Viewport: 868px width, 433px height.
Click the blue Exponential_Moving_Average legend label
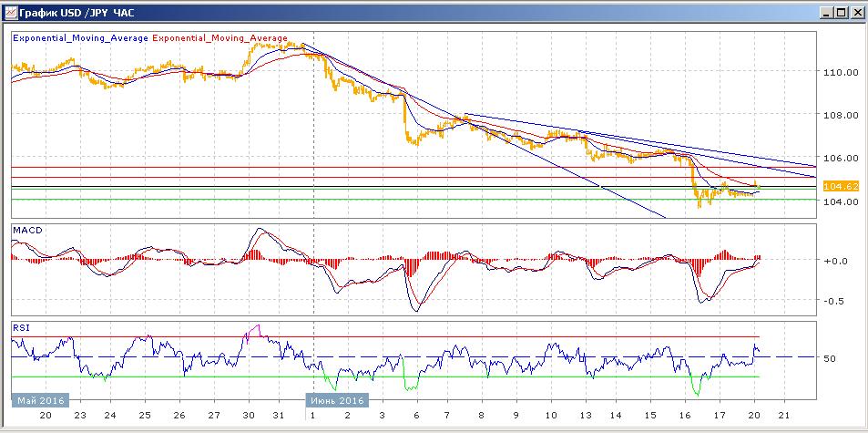[x=79, y=38]
